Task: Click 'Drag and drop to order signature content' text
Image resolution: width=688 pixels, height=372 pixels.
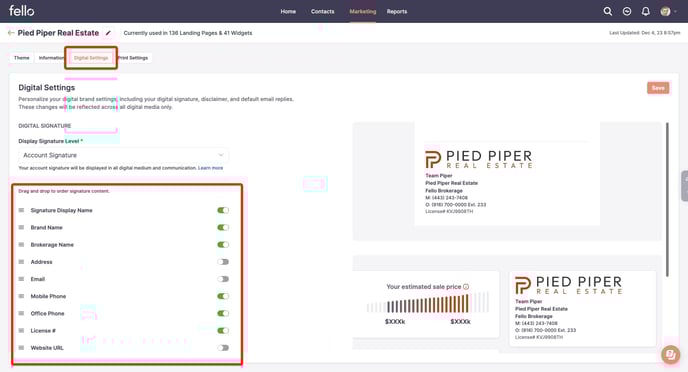Action: pyautogui.click(x=64, y=191)
